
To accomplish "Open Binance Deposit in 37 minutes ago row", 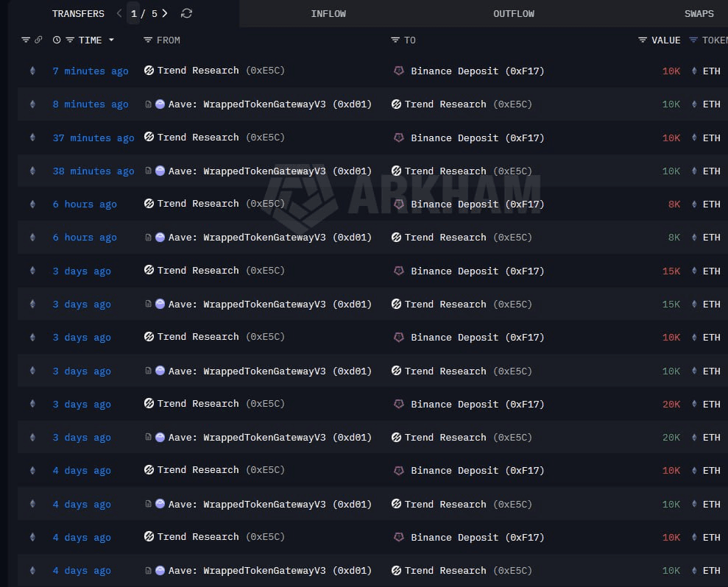I will 477,138.
